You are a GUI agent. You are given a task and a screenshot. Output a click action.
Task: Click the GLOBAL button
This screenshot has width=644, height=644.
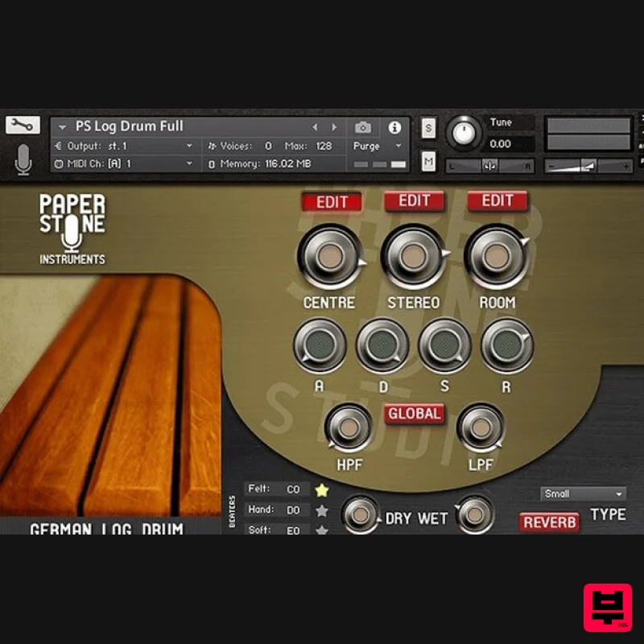415,414
